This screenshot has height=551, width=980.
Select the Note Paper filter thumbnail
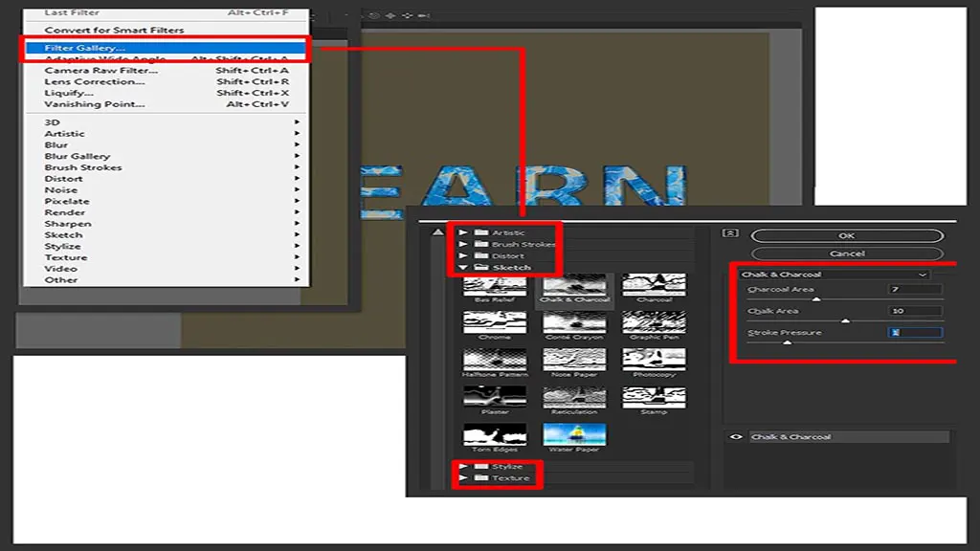(x=574, y=364)
